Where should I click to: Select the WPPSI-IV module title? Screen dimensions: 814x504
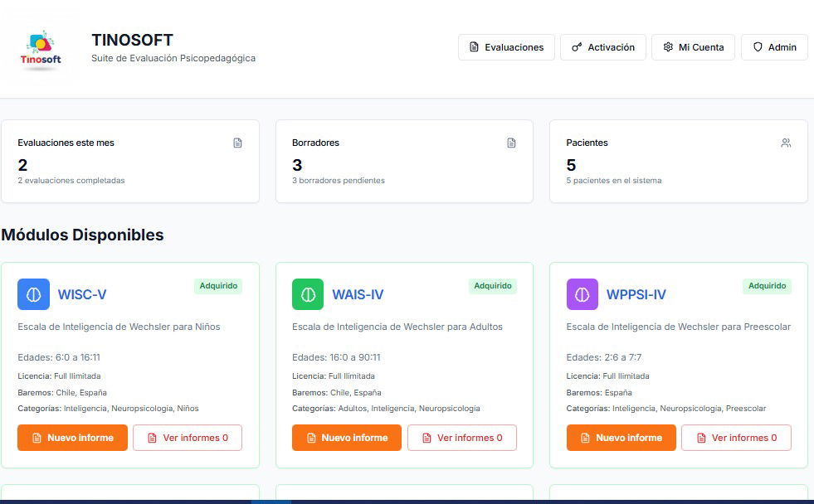[636, 294]
